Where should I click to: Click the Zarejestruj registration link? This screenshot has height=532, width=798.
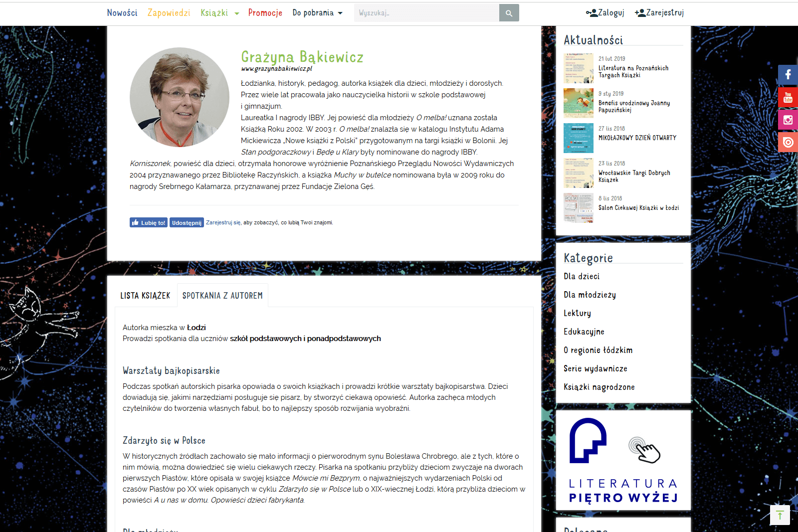click(659, 13)
